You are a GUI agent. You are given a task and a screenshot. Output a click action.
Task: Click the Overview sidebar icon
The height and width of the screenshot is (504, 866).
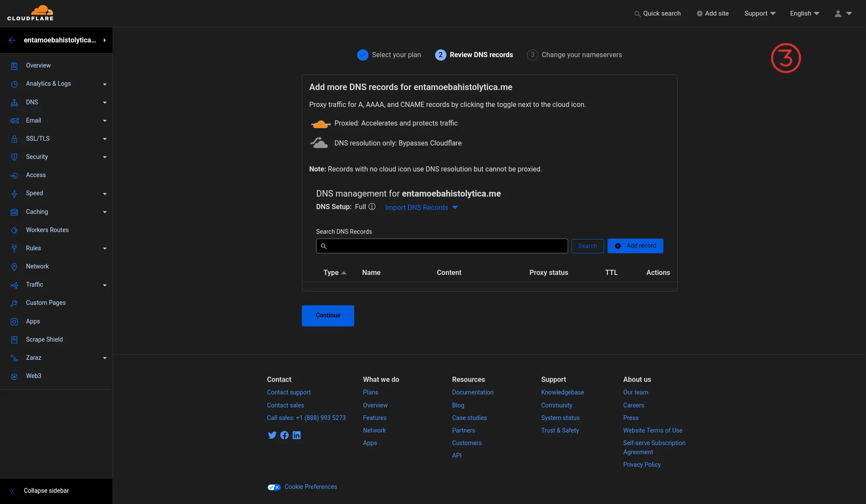pyautogui.click(x=14, y=66)
